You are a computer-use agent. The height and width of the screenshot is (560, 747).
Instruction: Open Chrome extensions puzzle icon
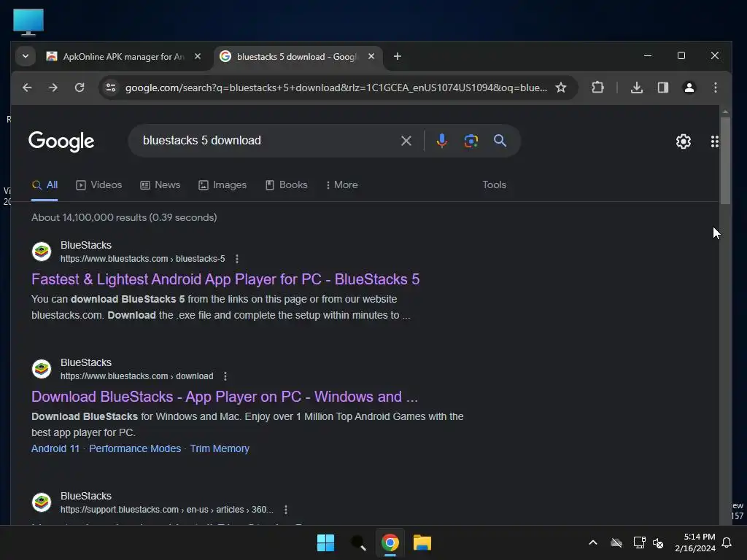[597, 87]
